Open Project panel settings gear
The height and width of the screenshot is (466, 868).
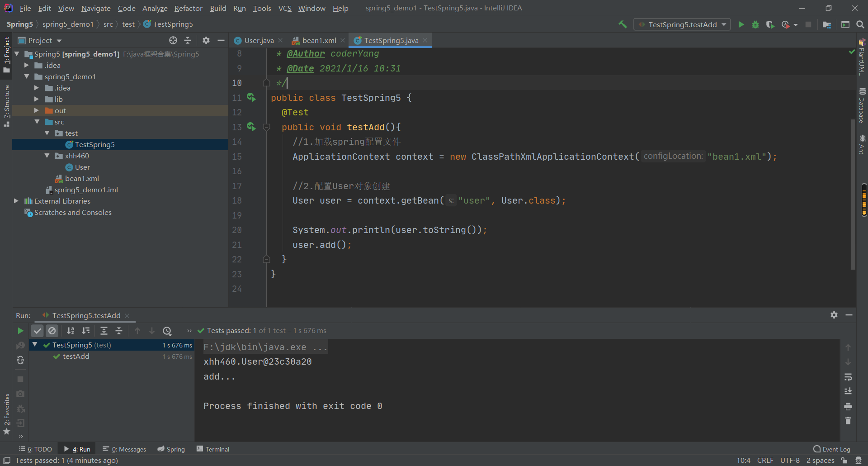(206, 40)
